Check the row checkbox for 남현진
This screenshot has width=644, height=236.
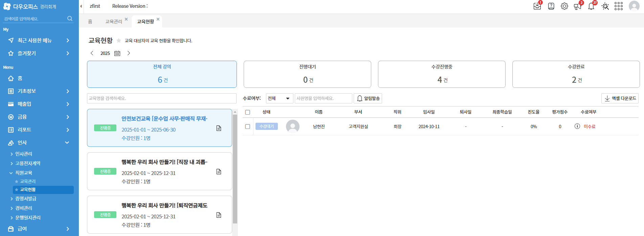248,126
